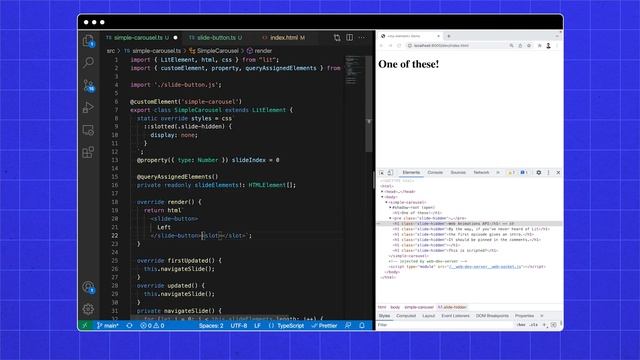Expand the head node in the DOM tree
Screen dimensions: 640x360
coord(382,191)
